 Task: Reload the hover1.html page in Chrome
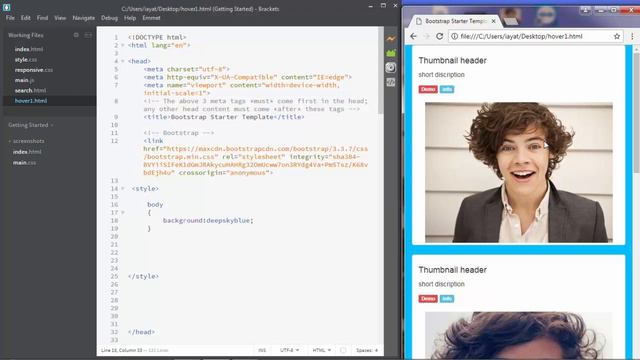[x=439, y=36]
